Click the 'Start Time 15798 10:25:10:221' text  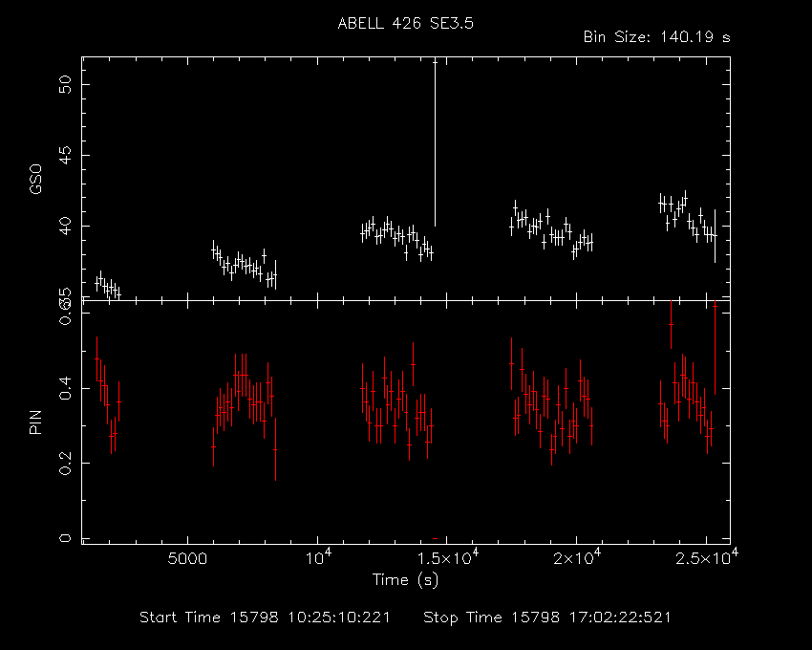pos(265,617)
